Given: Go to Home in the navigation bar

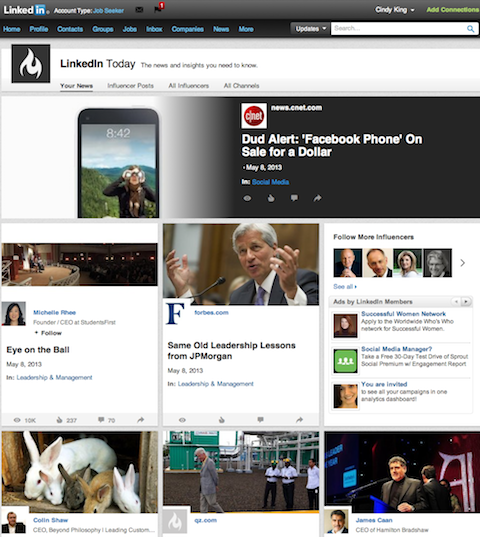Looking at the screenshot, I should pyautogui.click(x=12, y=29).
